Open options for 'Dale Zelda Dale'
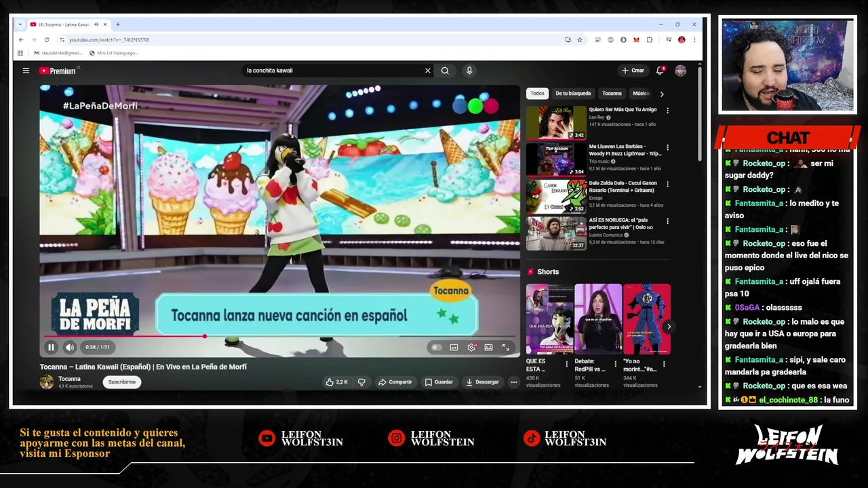 click(667, 184)
